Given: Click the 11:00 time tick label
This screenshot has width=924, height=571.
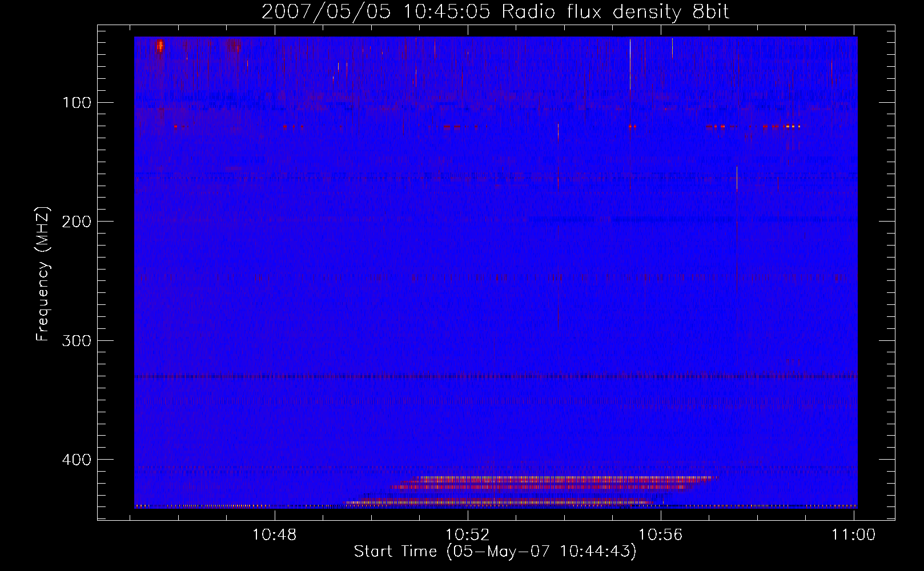Looking at the screenshot, I should [854, 534].
